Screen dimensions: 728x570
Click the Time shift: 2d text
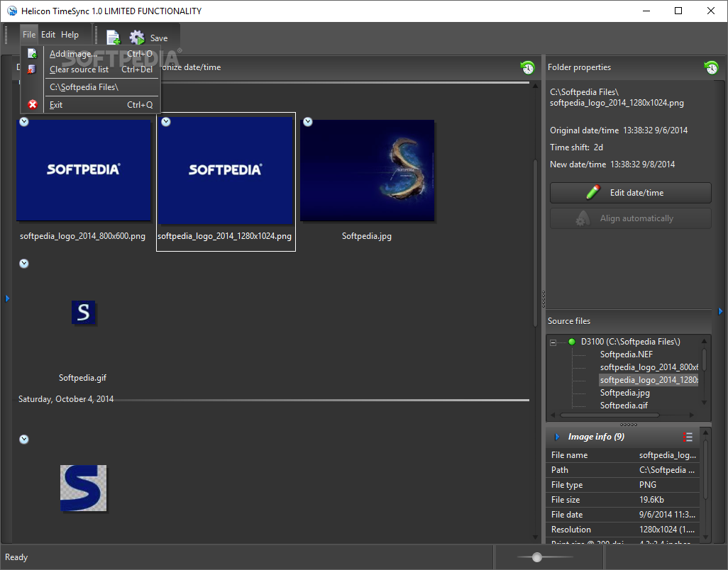577,147
